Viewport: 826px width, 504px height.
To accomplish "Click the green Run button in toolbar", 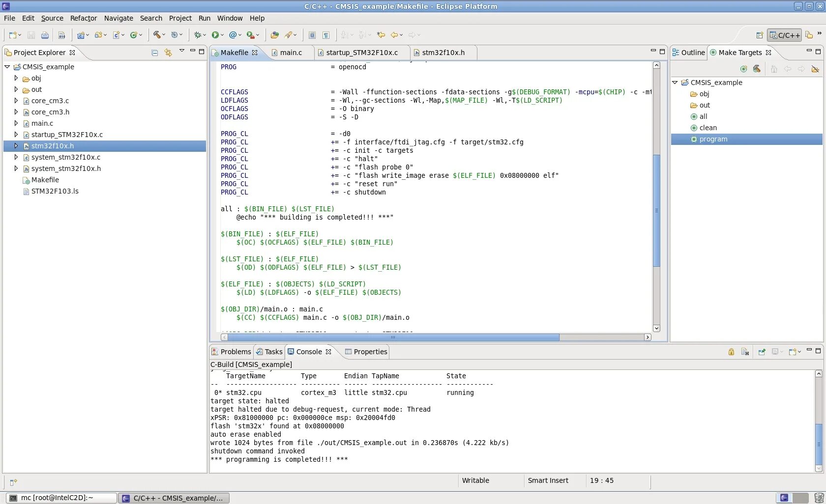I will (215, 35).
